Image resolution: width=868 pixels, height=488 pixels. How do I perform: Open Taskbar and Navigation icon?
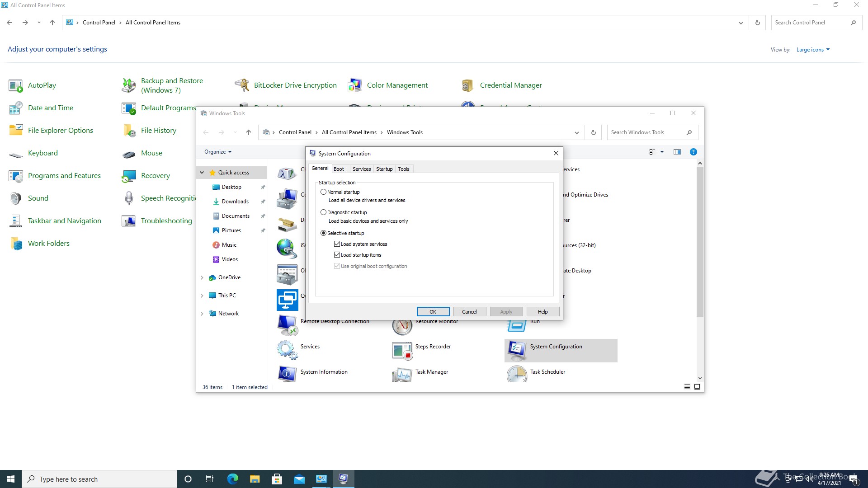coord(16,221)
